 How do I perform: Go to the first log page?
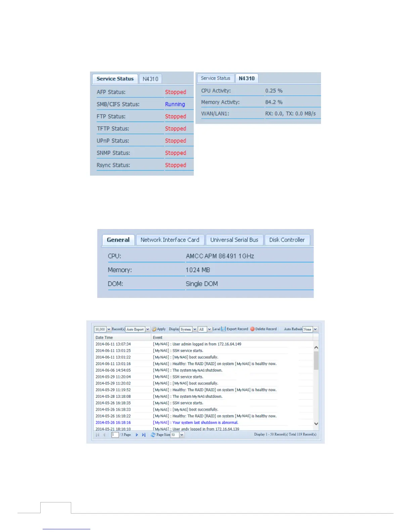(97, 435)
